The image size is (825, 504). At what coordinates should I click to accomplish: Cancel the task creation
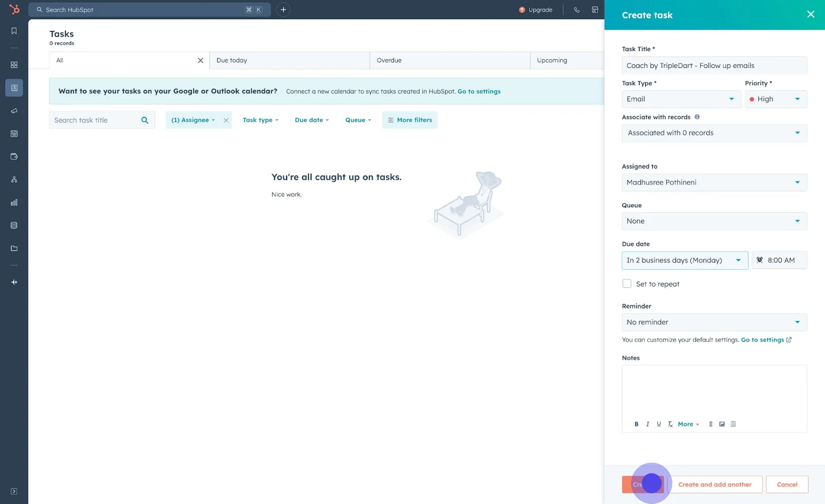[787, 484]
